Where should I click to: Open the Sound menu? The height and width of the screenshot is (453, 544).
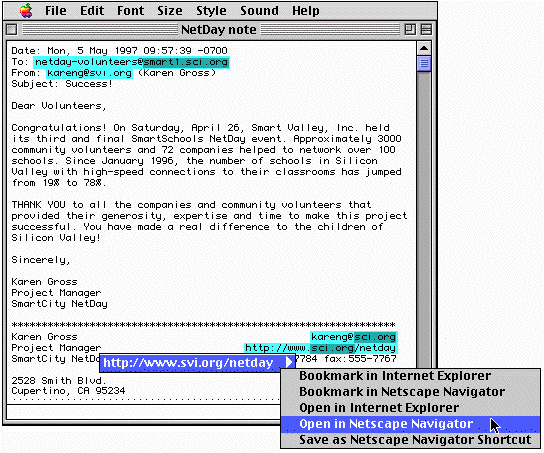point(259,11)
